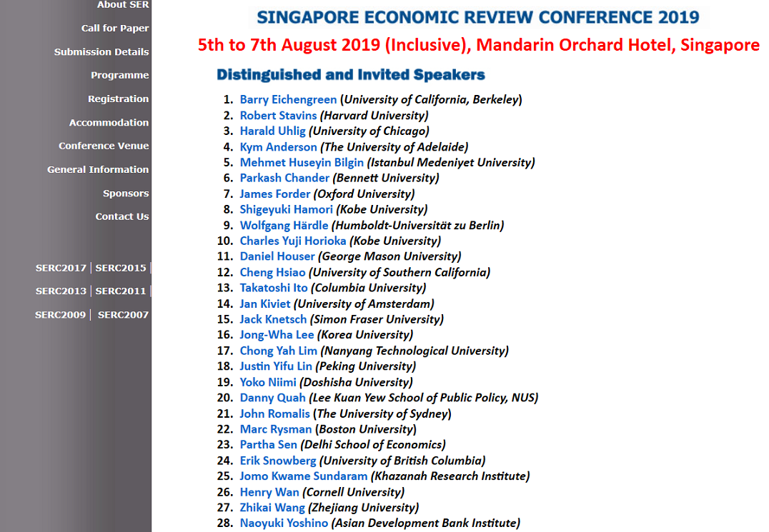View the SERC2011 past conference
Viewport: 769px width, 532px height.
click(120, 291)
